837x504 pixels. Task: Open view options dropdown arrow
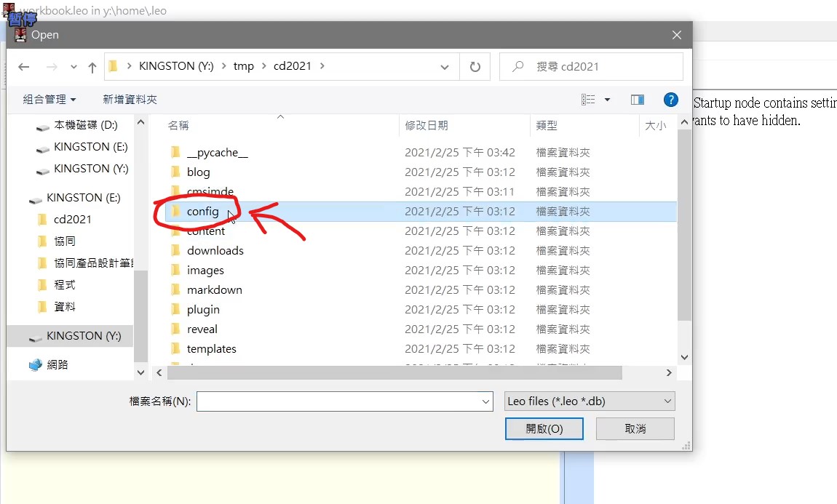coord(607,100)
